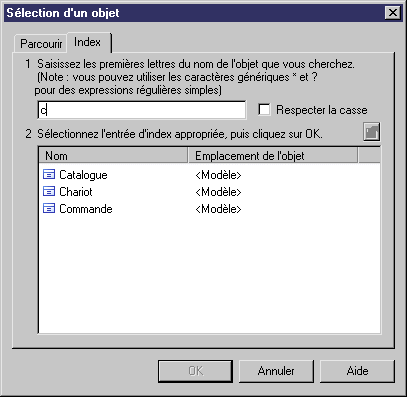Select the Chariot entry name
The width and height of the screenshot is (407, 397).
click(76, 192)
